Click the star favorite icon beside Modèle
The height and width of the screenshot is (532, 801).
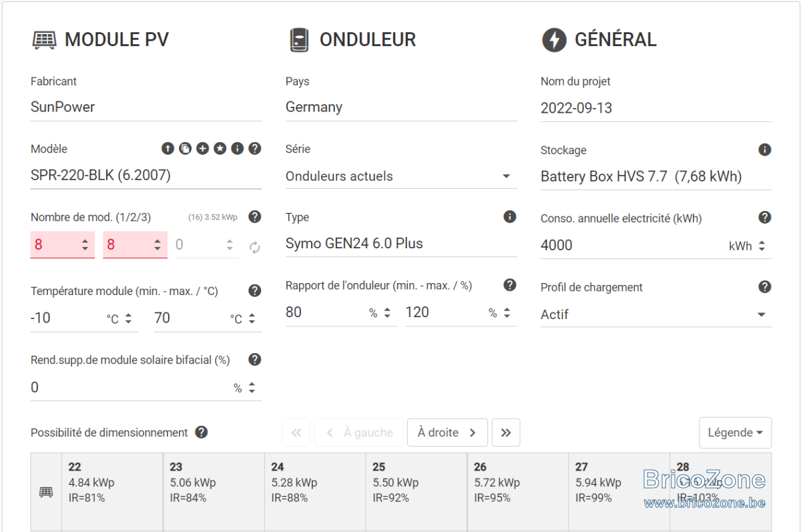[x=220, y=149]
